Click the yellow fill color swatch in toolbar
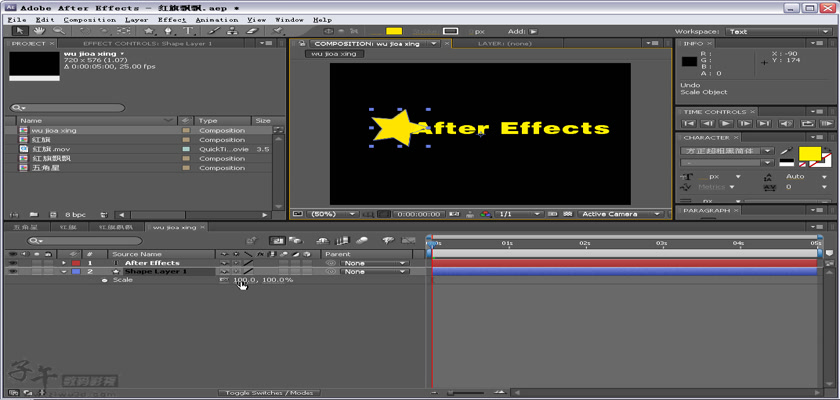Screen dimensions: 840x400 point(394,32)
